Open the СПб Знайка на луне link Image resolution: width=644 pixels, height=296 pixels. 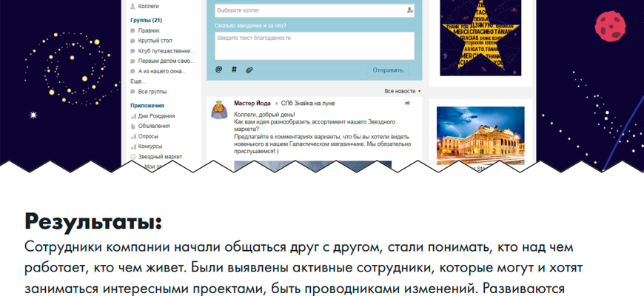(303, 104)
